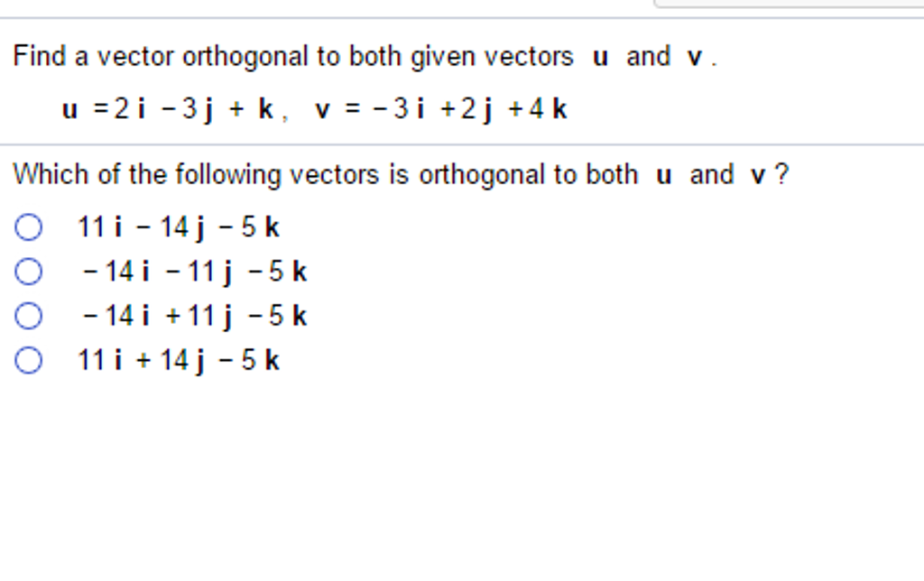Select the radio button for −14i + 11j − 5k

click(x=28, y=316)
